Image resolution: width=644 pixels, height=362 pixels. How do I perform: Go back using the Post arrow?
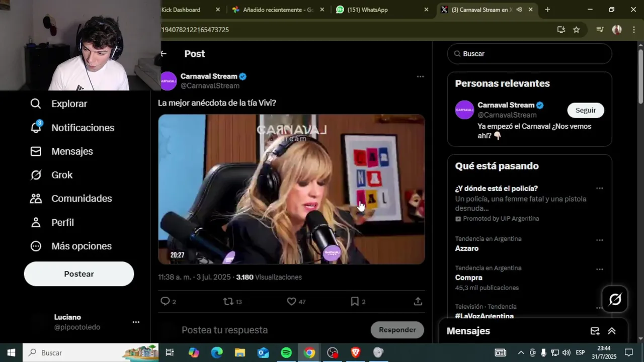click(x=164, y=54)
